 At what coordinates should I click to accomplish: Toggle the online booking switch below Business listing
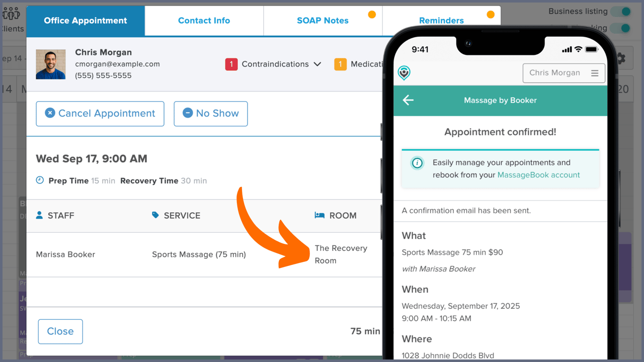620,28
